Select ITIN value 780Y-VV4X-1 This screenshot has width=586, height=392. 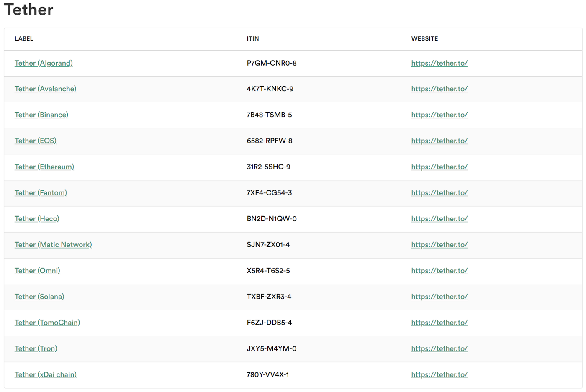pos(268,374)
